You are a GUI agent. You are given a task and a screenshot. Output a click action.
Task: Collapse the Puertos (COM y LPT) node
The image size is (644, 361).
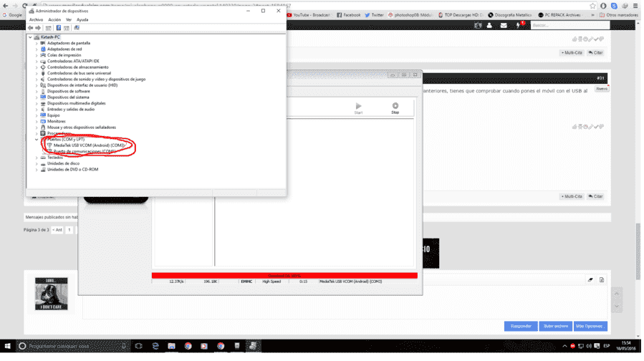pos(37,140)
